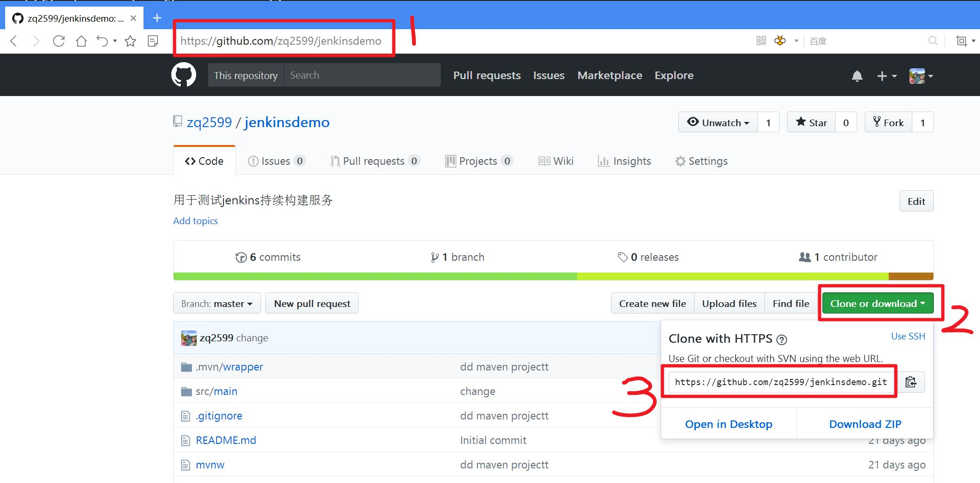The width and height of the screenshot is (980, 483).
Task: Open the repository Settings tab
Action: tap(701, 161)
